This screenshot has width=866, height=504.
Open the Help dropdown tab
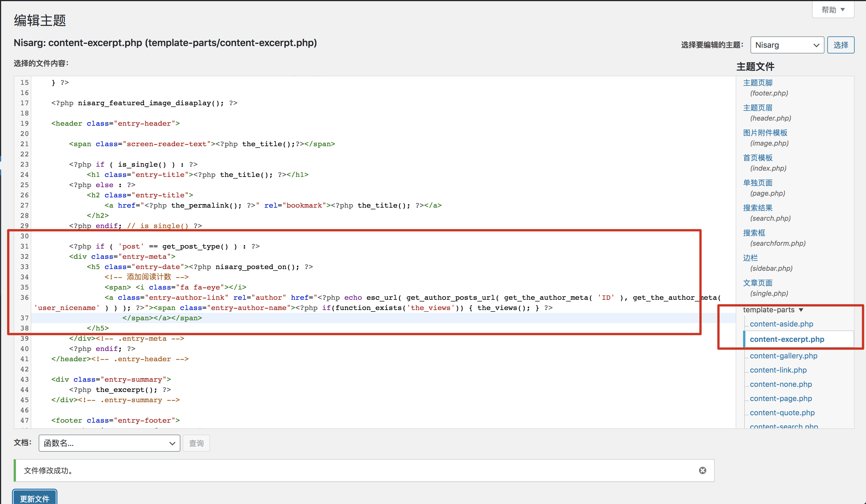(833, 10)
